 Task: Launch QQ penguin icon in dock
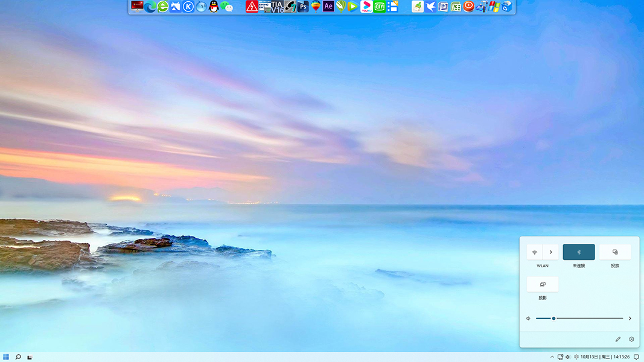[x=214, y=7]
